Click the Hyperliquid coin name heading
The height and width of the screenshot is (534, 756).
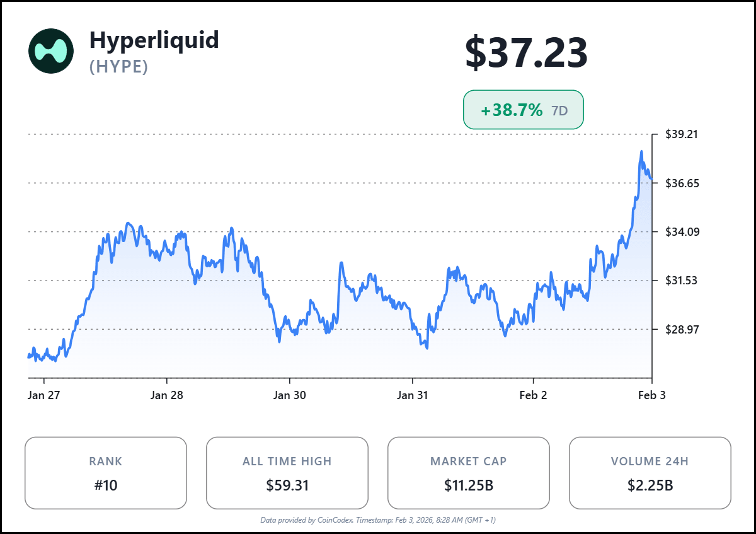click(x=154, y=40)
